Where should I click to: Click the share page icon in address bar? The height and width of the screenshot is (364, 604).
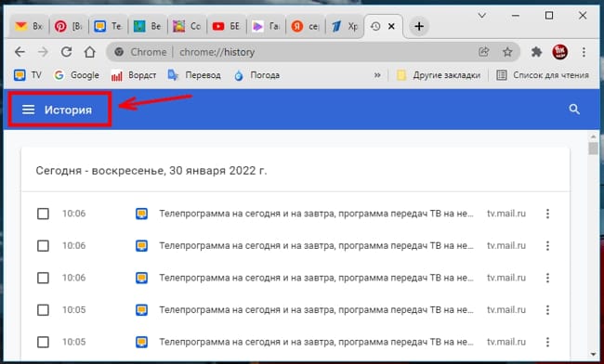pos(483,52)
